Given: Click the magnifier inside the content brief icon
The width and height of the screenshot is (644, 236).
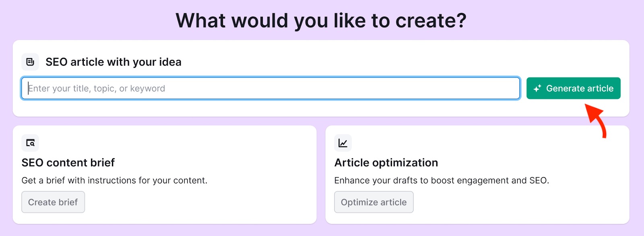Looking at the screenshot, I should [32, 144].
